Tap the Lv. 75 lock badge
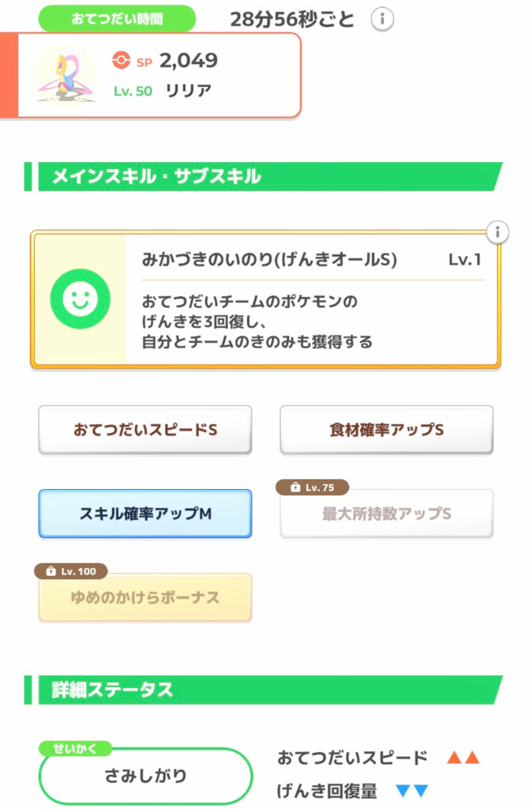 click(x=312, y=487)
